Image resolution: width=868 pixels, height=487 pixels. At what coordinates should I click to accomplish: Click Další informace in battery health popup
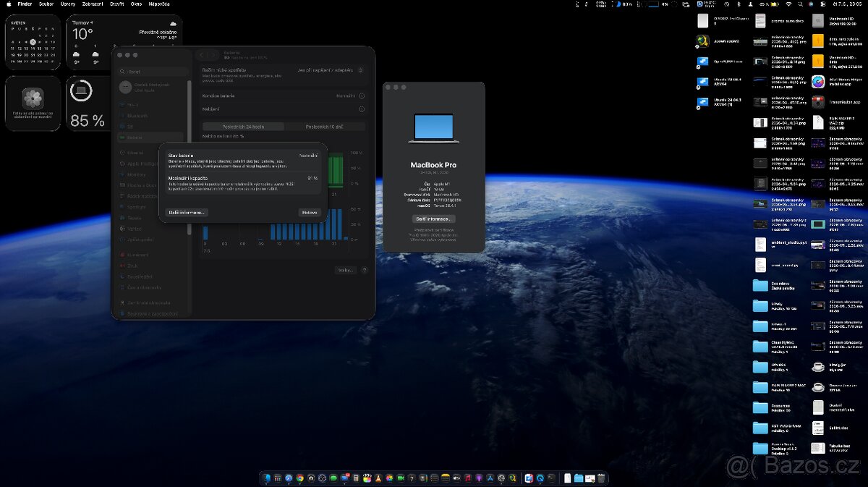pos(187,213)
